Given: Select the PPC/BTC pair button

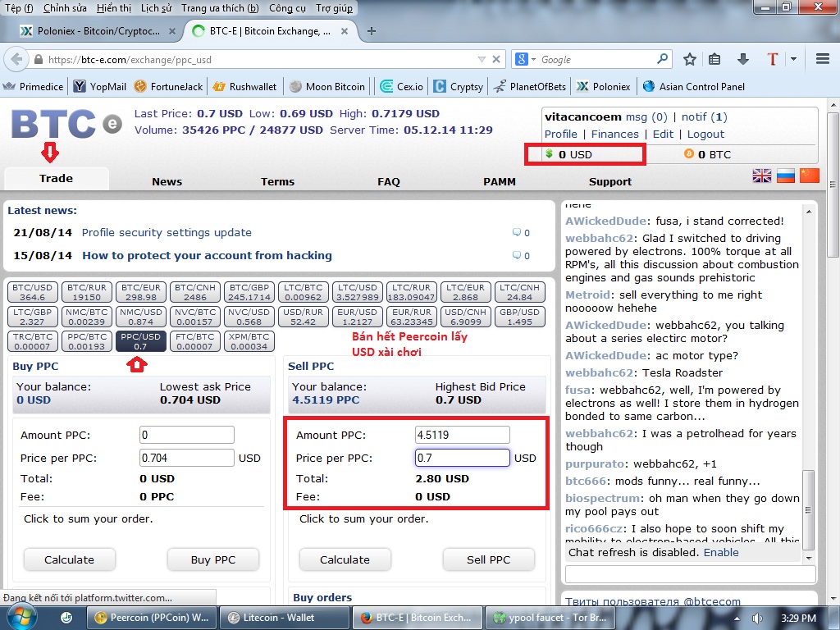Looking at the screenshot, I should pyautogui.click(x=86, y=341).
